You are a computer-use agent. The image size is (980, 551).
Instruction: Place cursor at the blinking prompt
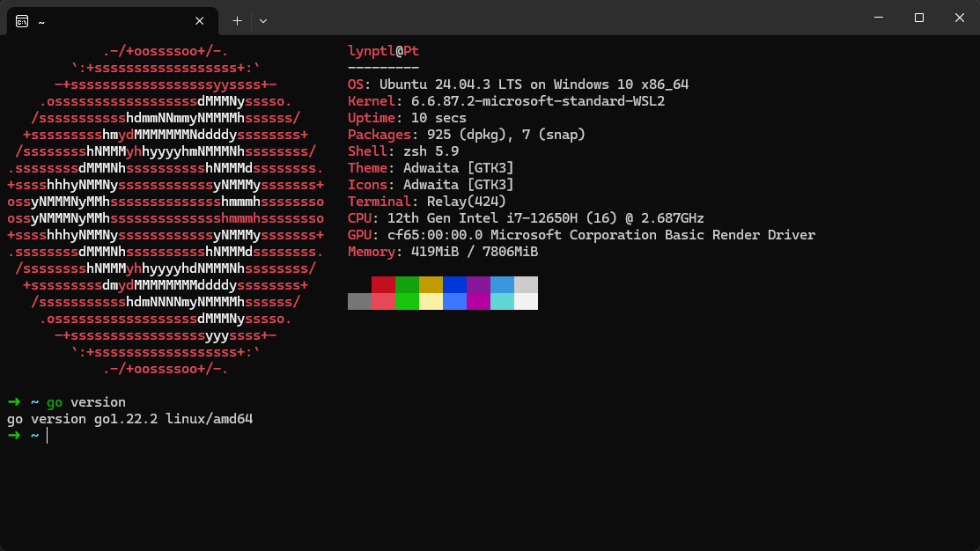(x=47, y=435)
